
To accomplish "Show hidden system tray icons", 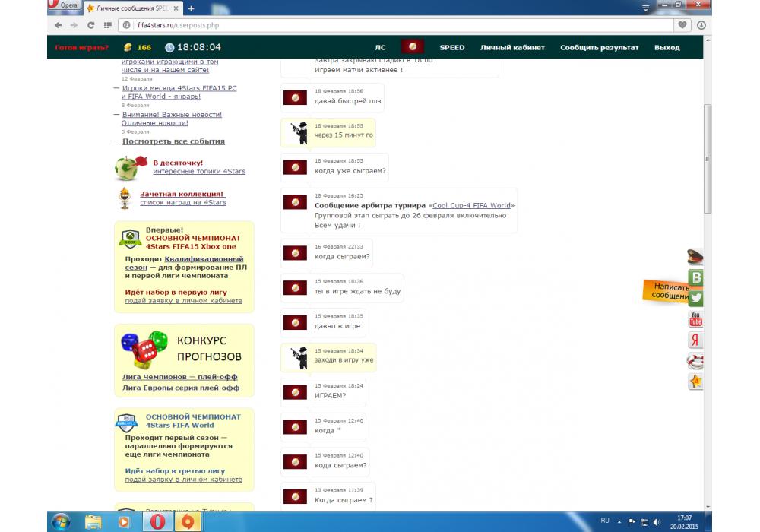I will pos(619,521).
